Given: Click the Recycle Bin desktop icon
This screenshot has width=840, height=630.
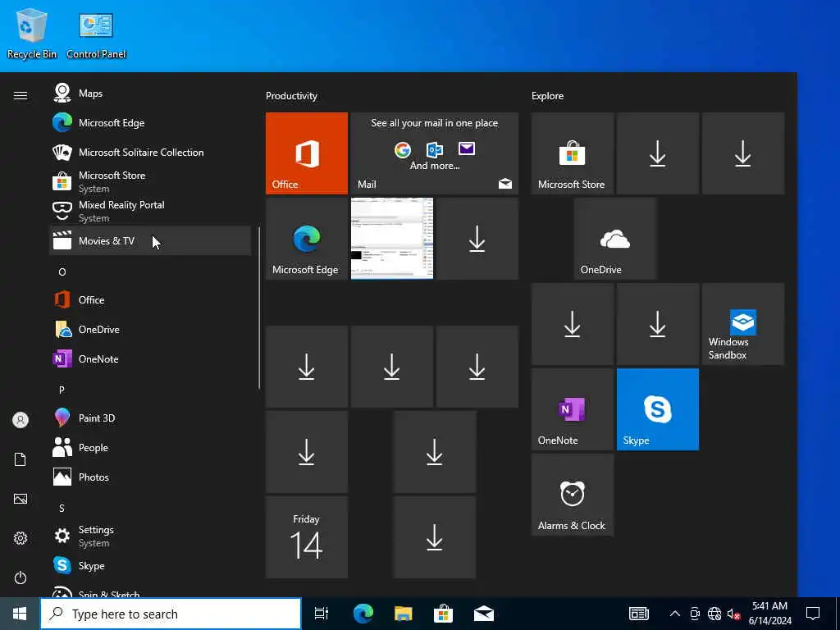Looking at the screenshot, I should click(32, 34).
